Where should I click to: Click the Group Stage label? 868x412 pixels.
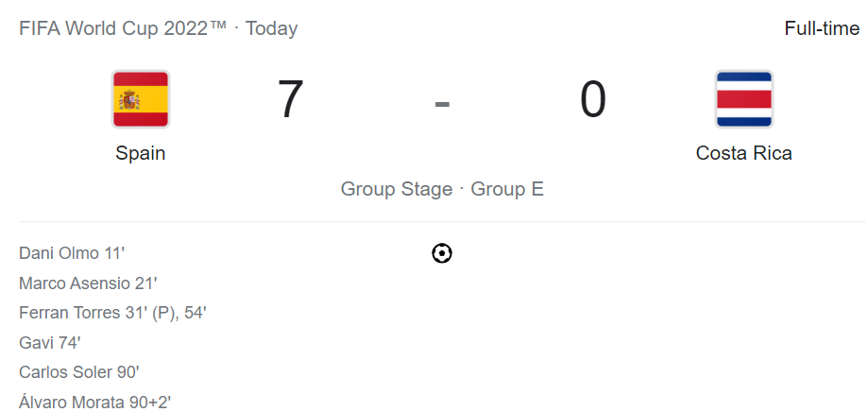397,189
